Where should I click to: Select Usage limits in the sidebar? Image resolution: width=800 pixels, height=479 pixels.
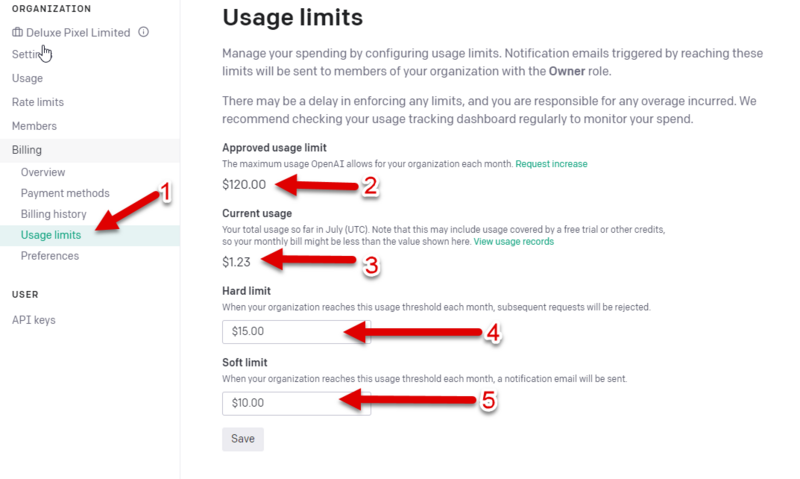tap(50, 235)
